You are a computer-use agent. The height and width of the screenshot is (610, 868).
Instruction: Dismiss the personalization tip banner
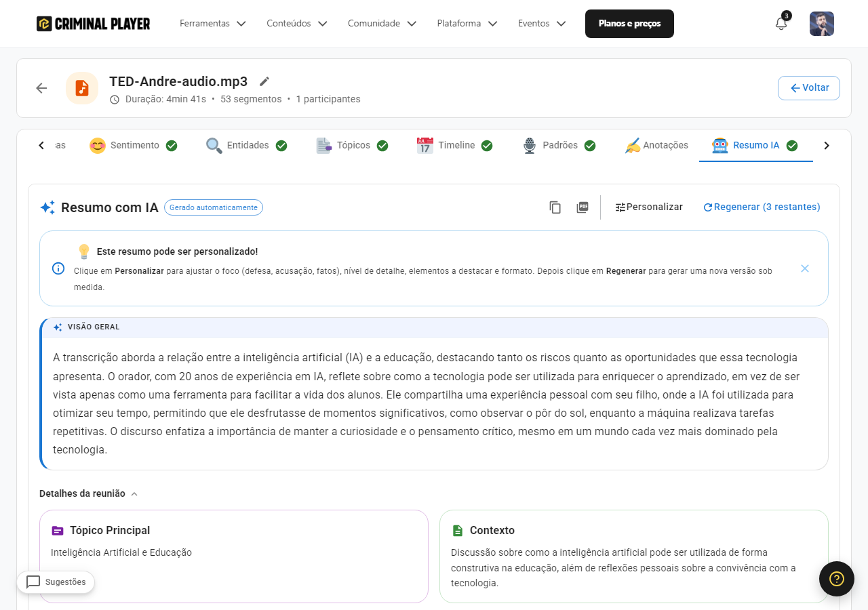point(805,268)
